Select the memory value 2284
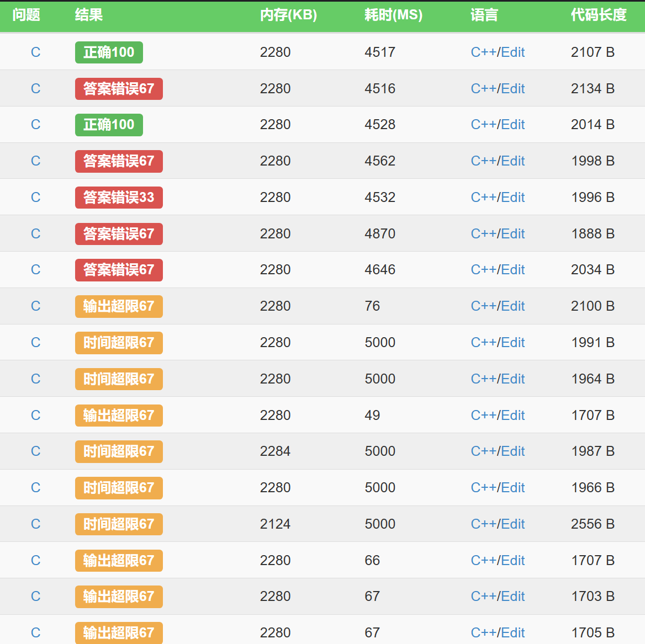Screen dimensions: 645x644 275,451
